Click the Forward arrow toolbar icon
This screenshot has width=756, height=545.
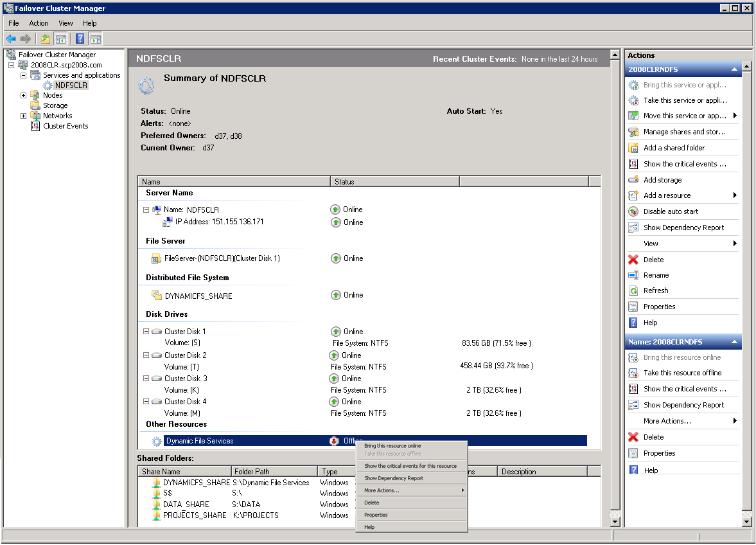[x=26, y=39]
